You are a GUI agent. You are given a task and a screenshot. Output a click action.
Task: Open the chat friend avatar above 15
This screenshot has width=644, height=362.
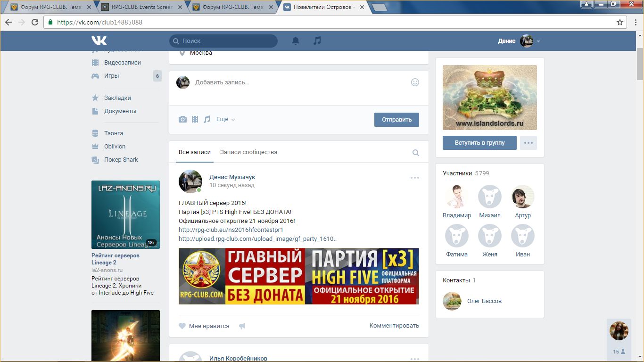pos(619,331)
